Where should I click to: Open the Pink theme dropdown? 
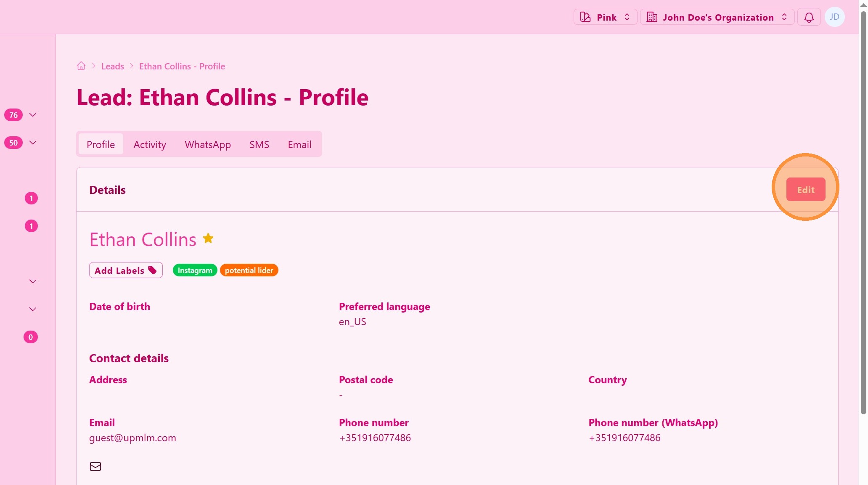pyautogui.click(x=605, y=17)
